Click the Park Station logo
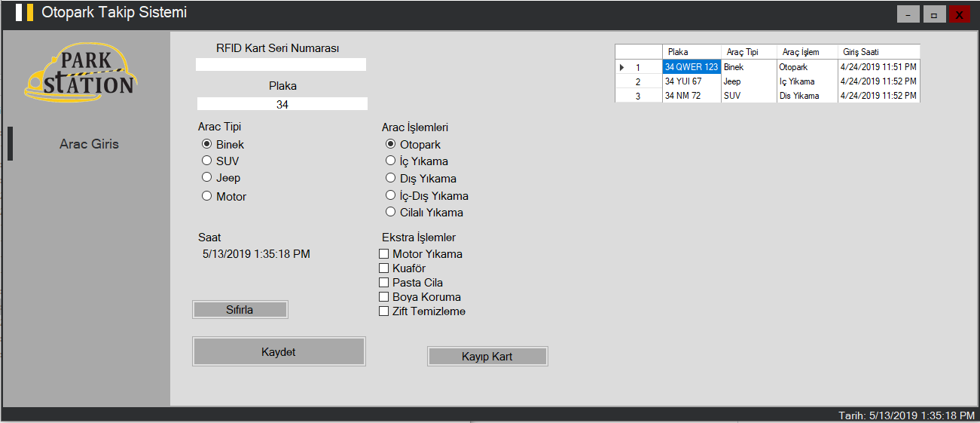Image resolution: width=980 pixels, height=423 pixels. (x=81, y=73)
